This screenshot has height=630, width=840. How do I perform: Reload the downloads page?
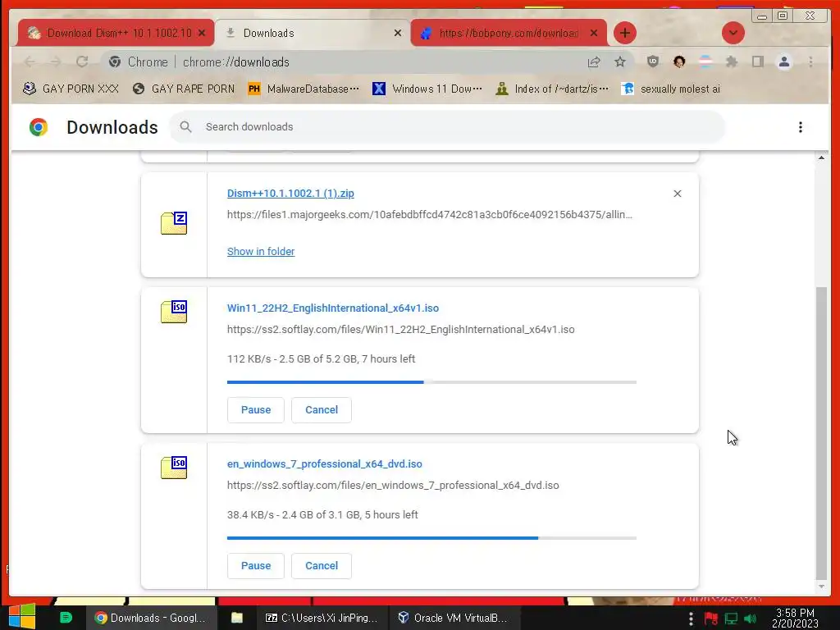(x=82, y=62)
